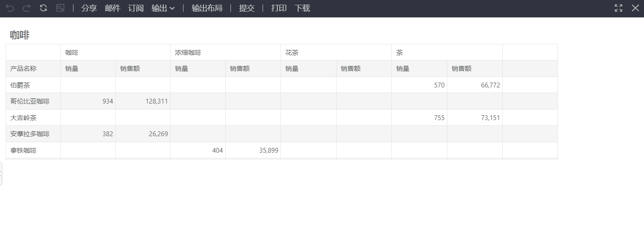Click the save-edit document icon
The image size is (644, 241).
[x=60, y=8]
